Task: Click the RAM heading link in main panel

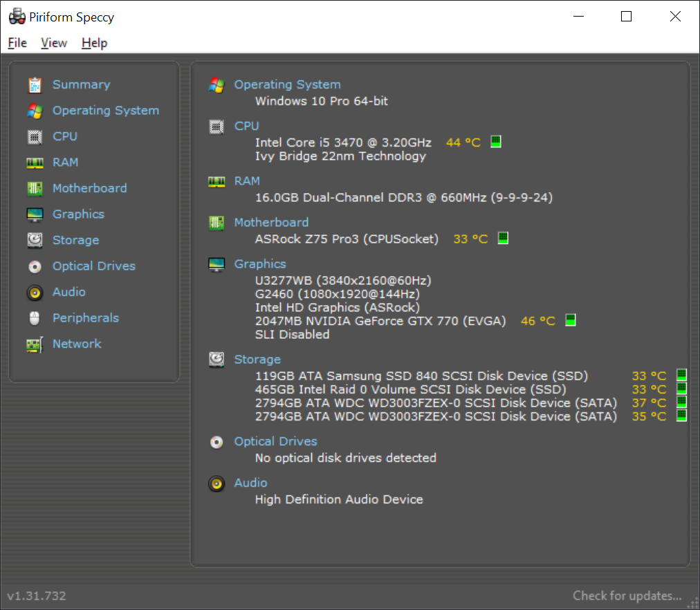Action: (247, 181)
